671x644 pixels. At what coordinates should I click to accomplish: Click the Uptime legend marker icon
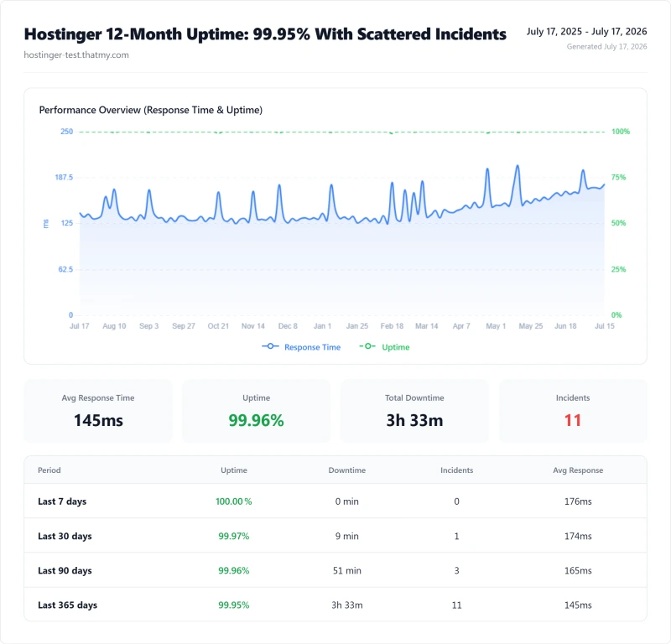pos(367,346)
